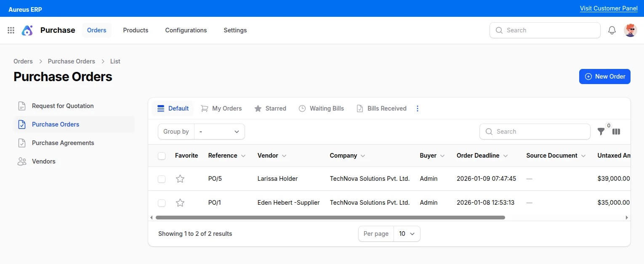Click the magnifier icon in top search
This screenshot has height=264, width=644.
click(x=499, y=30)
